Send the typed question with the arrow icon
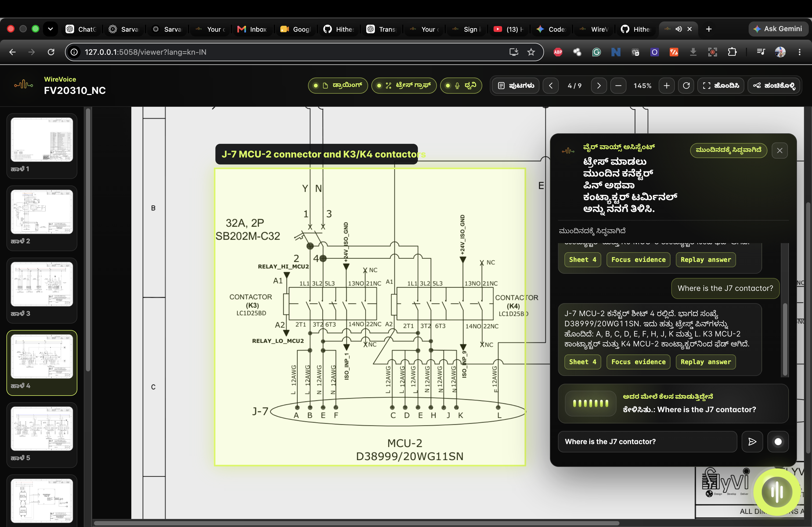 point(752,442)
